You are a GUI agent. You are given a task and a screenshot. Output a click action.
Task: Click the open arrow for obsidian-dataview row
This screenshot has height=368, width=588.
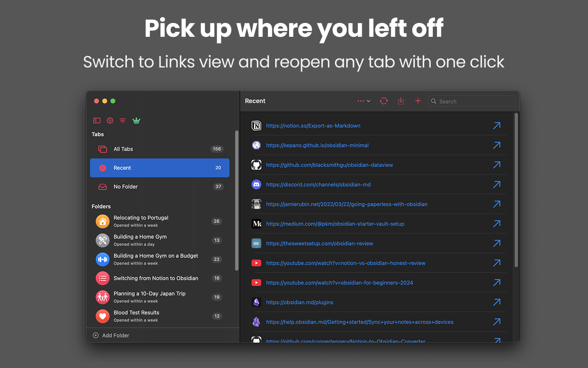(497, 165)
